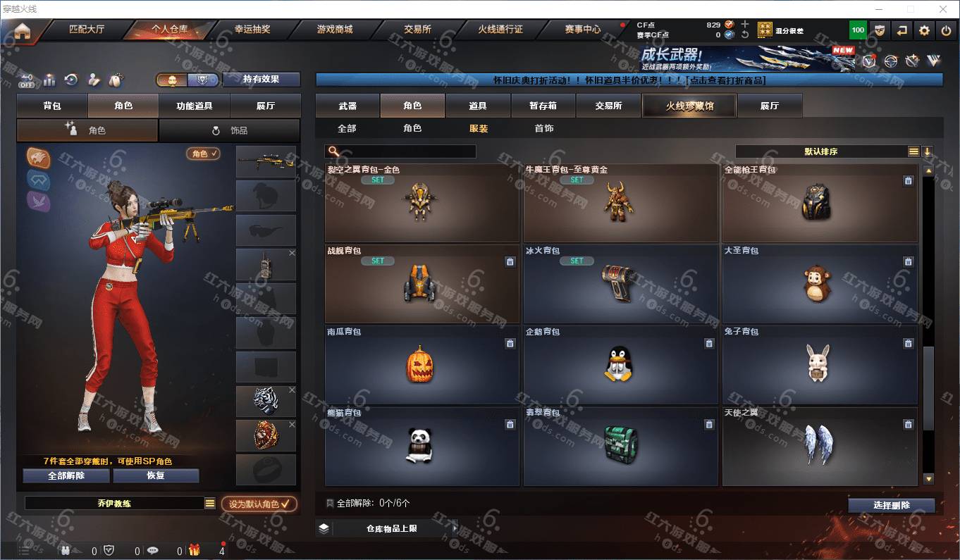
Task: Switch to the 火线珍藏馆 tab
Action: click(689, 106)
